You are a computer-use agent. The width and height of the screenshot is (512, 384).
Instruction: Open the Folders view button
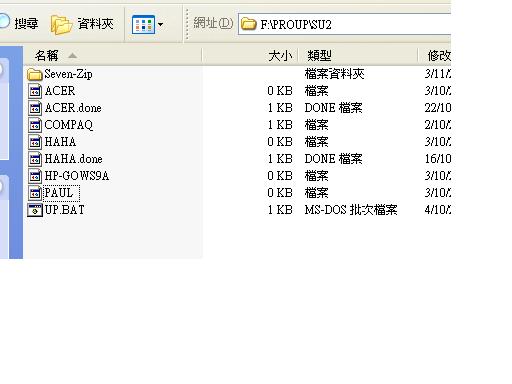[x=82, y=24]
